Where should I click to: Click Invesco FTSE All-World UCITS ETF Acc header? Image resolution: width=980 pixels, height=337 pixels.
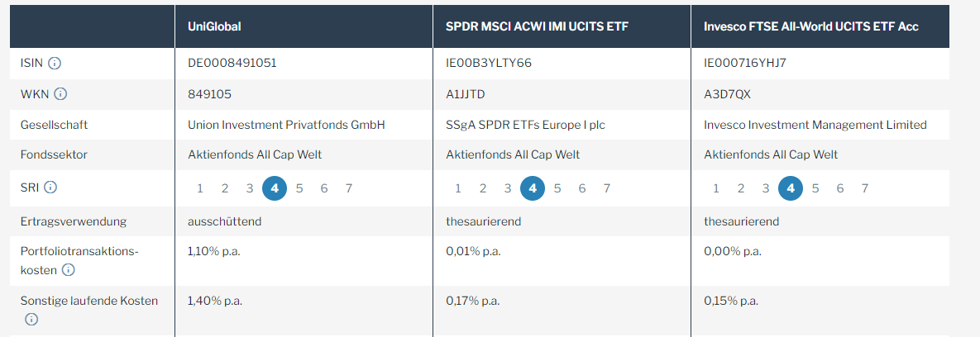click(810, 26)
